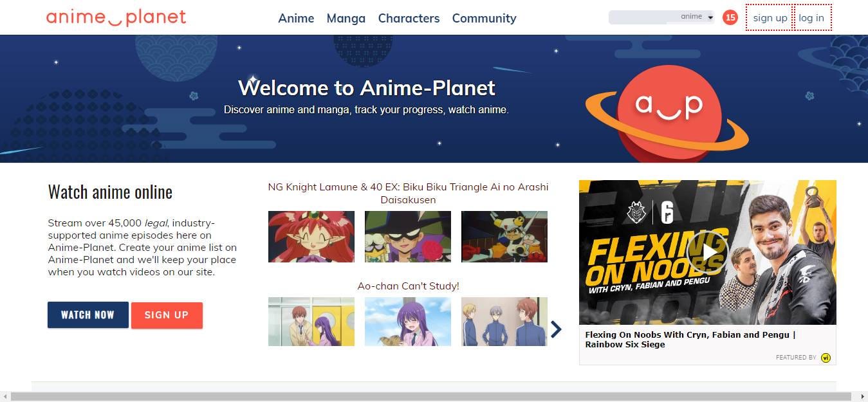Click the sign up link in header
This screenshot has height=402, width=868.
[x=770, y=17]
